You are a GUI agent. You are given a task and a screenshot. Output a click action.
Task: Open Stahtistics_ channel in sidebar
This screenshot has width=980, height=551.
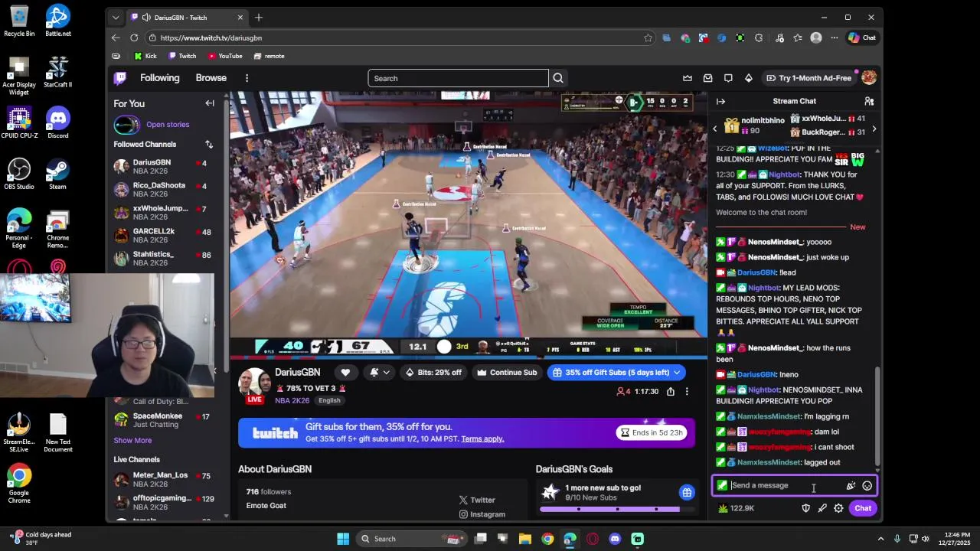(x=164, y=259)
